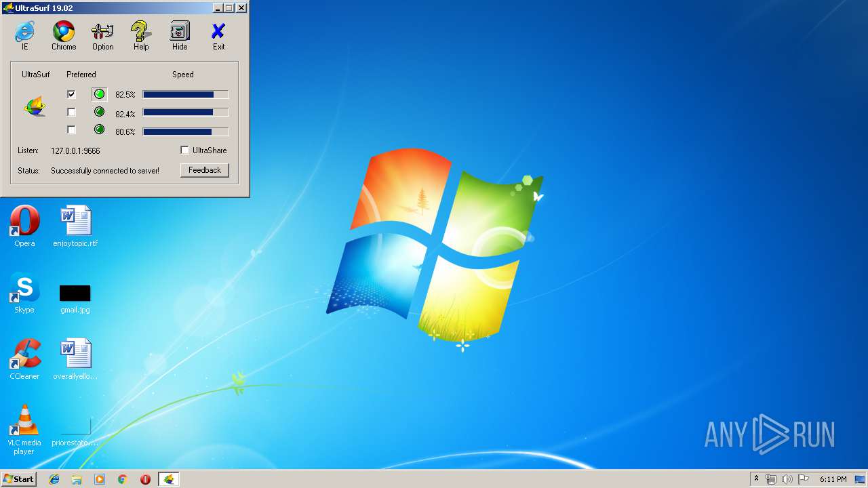Viewport: 868px width, 488px height.
Task: Select the enjoytopic.rtf desktop file
Action: pos(75,226)
